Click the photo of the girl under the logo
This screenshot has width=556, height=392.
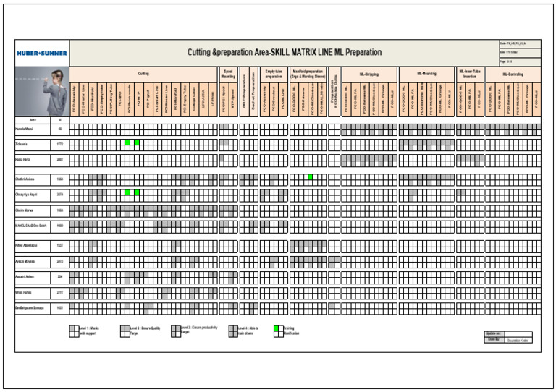[x=42, y=91]
